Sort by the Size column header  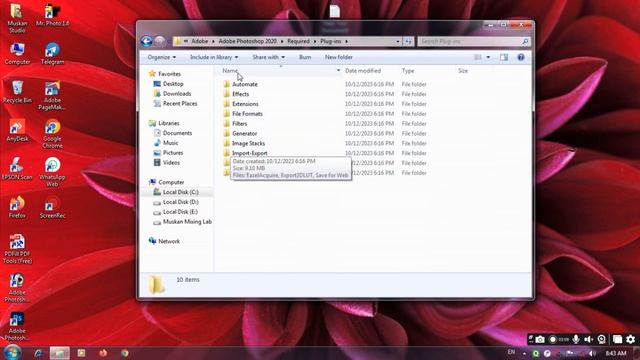coord(463,71)
